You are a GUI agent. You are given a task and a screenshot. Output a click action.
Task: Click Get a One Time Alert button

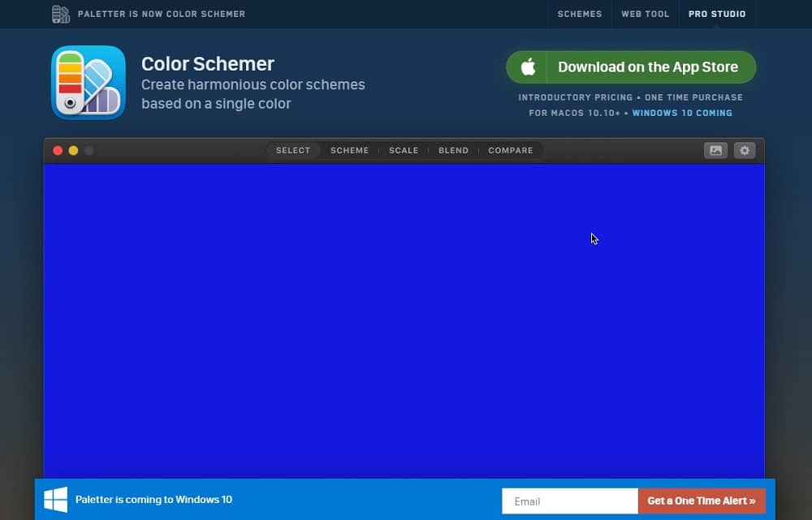click(702, 501)
